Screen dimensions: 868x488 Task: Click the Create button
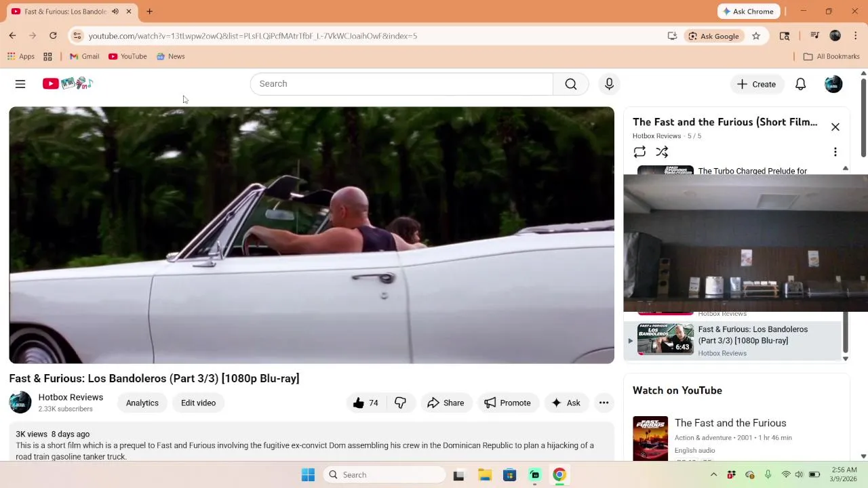point(756,84)
